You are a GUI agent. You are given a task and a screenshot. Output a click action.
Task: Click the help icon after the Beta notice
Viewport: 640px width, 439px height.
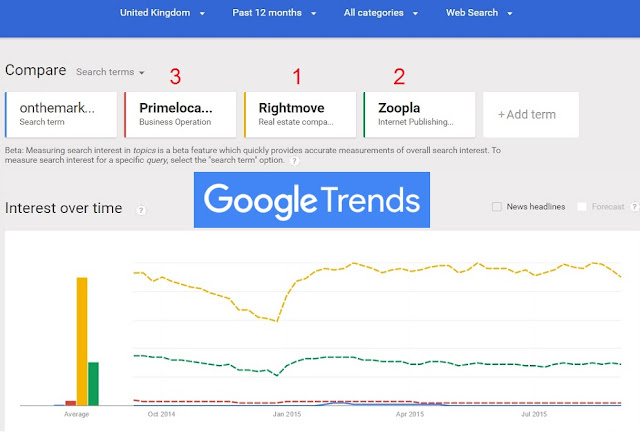pyautogui.click(x=294, y=161)
